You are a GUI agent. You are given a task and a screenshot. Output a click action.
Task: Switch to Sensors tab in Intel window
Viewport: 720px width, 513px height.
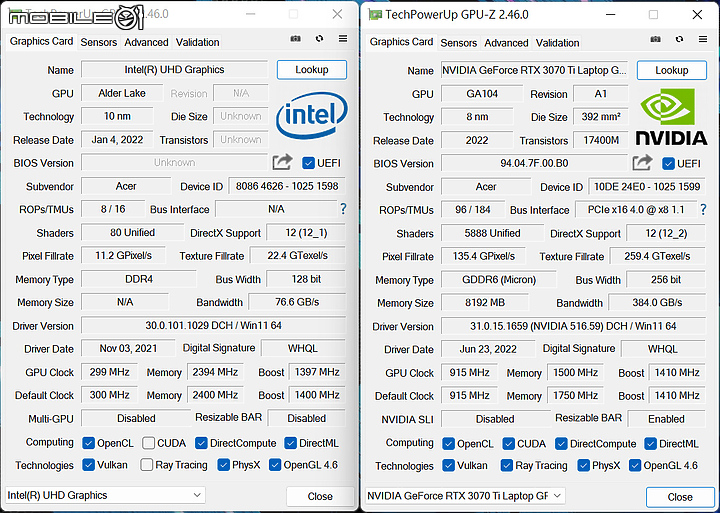pos(99,42)
